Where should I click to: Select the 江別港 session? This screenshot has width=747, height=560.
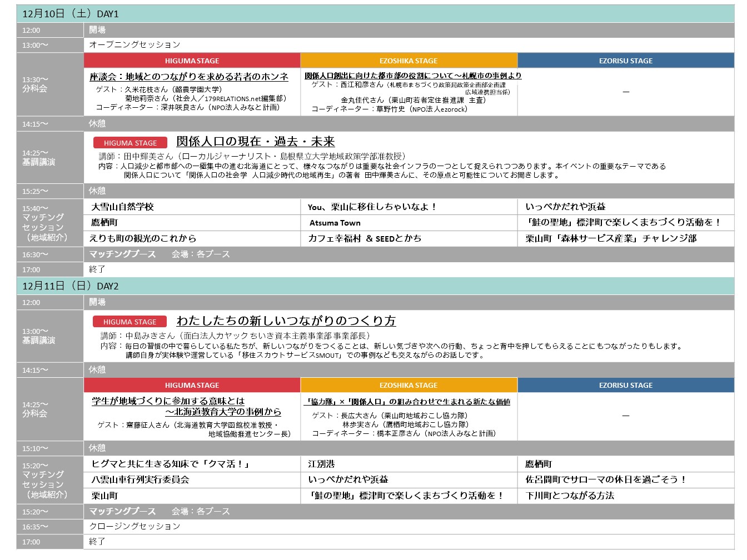321,464
